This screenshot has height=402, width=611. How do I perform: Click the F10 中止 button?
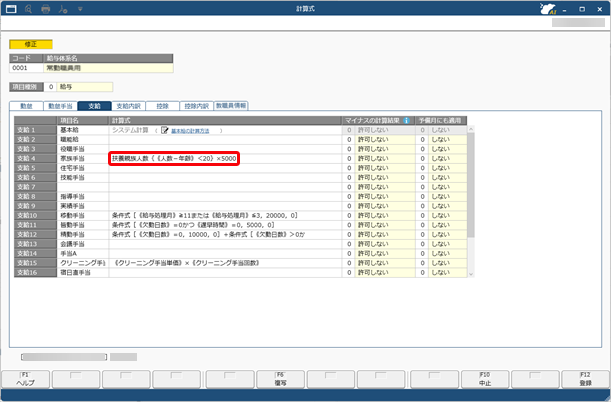click(x=484, y=379)
